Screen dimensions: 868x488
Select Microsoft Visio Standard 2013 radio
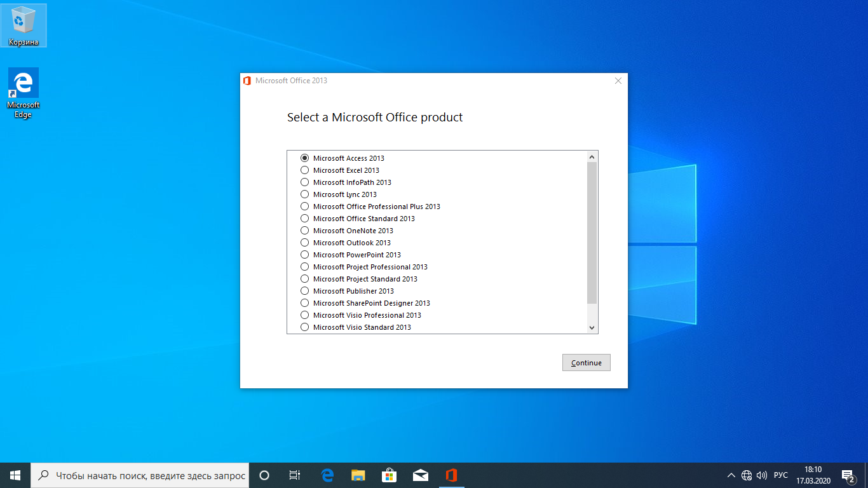pos(305,327)
